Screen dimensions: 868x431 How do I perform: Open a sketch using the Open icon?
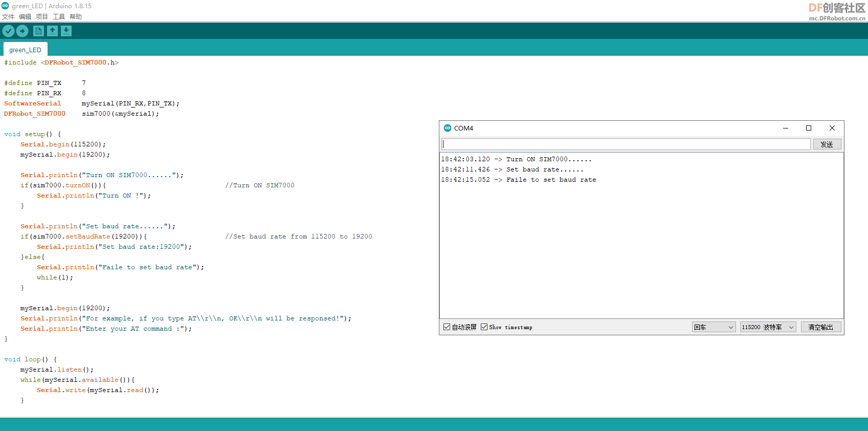tap(52, 31)
